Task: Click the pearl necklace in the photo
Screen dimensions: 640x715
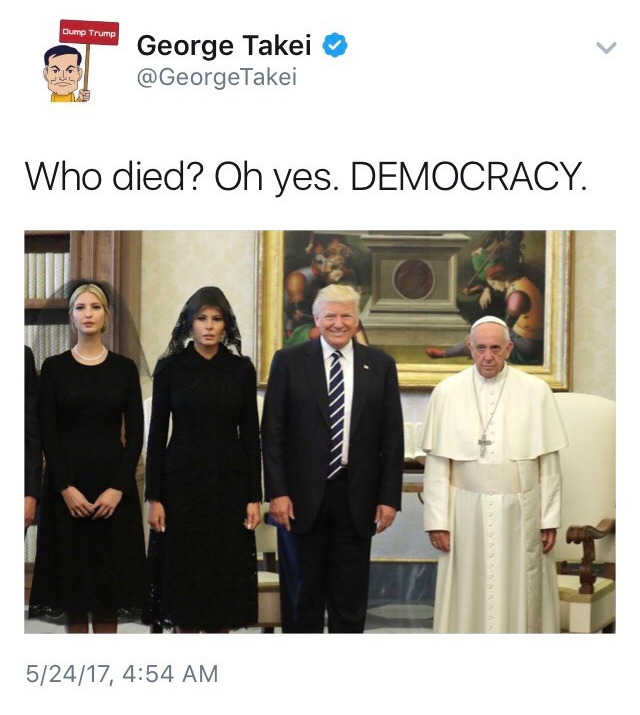Action: click(89, 354)
